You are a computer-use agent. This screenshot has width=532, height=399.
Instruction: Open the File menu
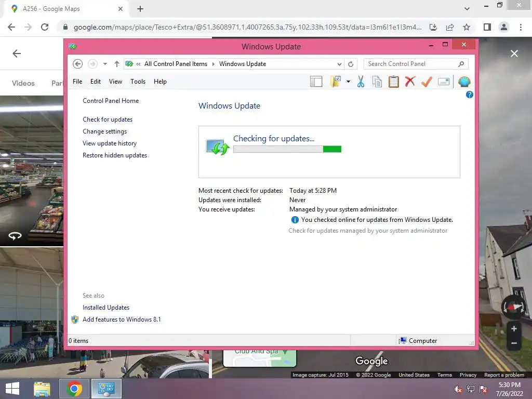tap(77, 82)
